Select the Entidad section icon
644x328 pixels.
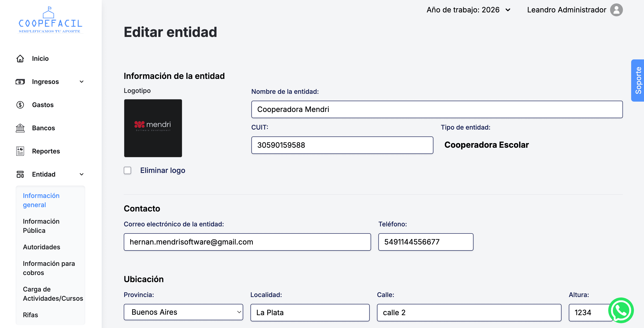point(20,174)
